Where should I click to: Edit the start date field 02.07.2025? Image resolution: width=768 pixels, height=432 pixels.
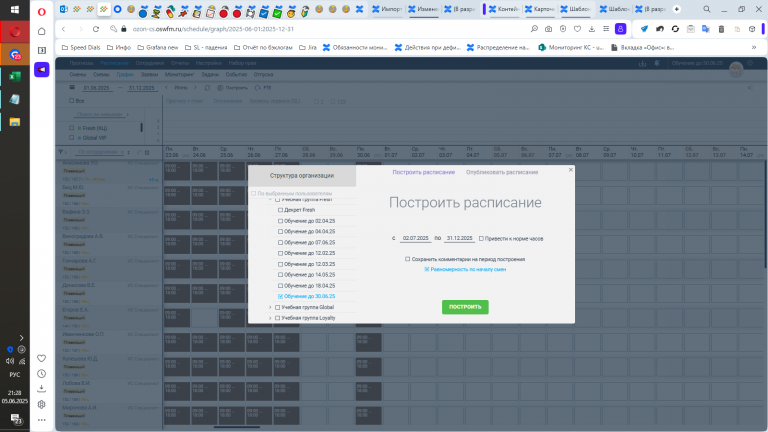tap(415, 238)
